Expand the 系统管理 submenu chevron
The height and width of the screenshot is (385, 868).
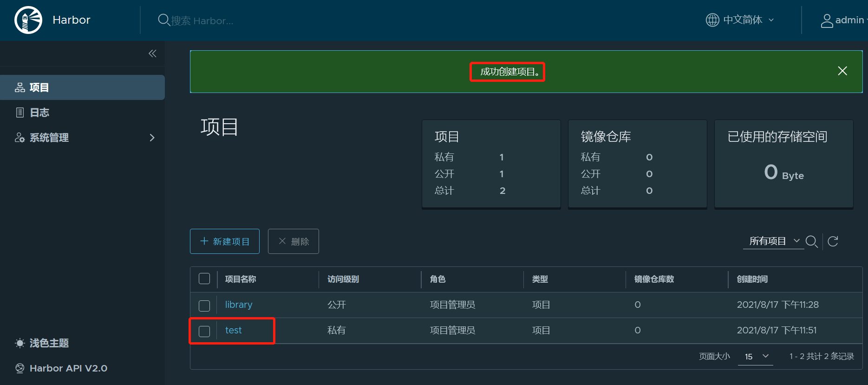pos(152,138)
